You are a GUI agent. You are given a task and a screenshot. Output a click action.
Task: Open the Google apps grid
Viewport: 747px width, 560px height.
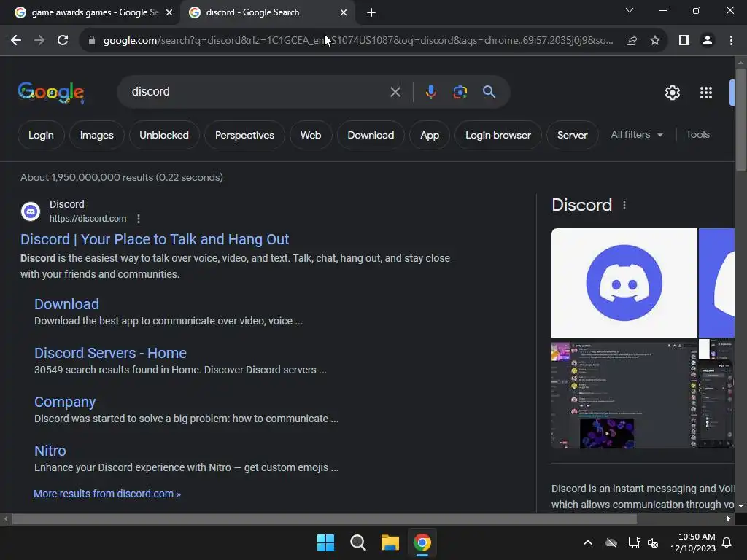click(706, 93)
